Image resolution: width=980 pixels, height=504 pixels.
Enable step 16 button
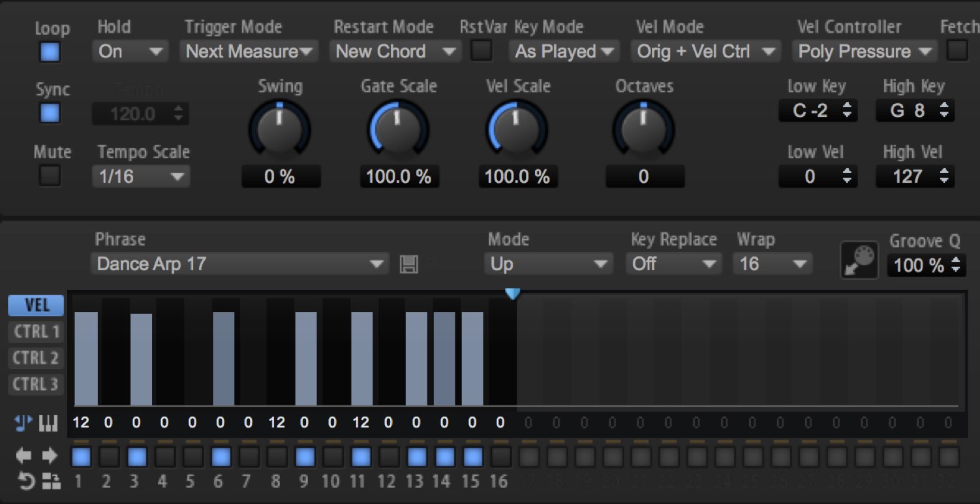501,456
